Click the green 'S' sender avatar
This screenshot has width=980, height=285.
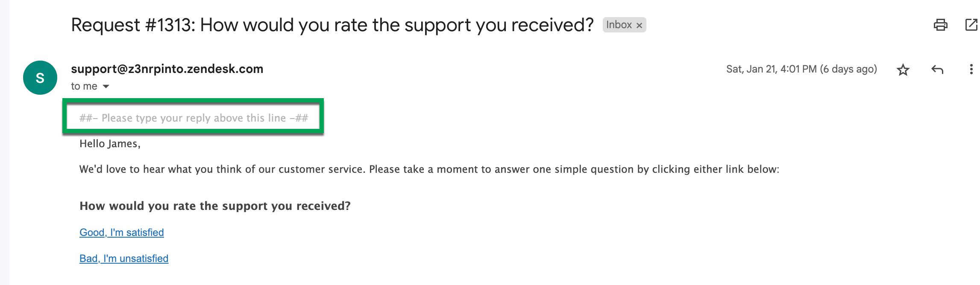(x=40, y=78)
